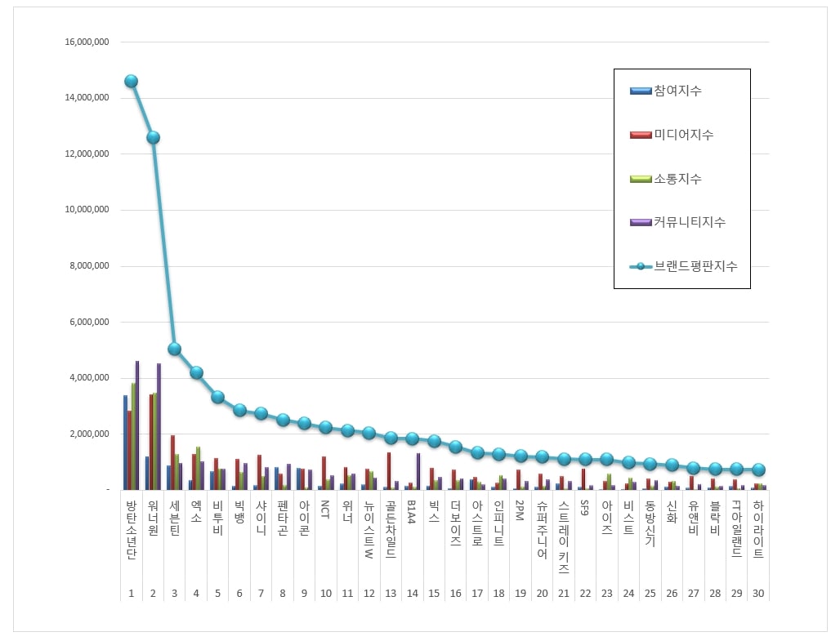Screen dimensions: 840x641
Task: Click the 슈퍼주니어 axis label
Action: click(x=543, y=529)
